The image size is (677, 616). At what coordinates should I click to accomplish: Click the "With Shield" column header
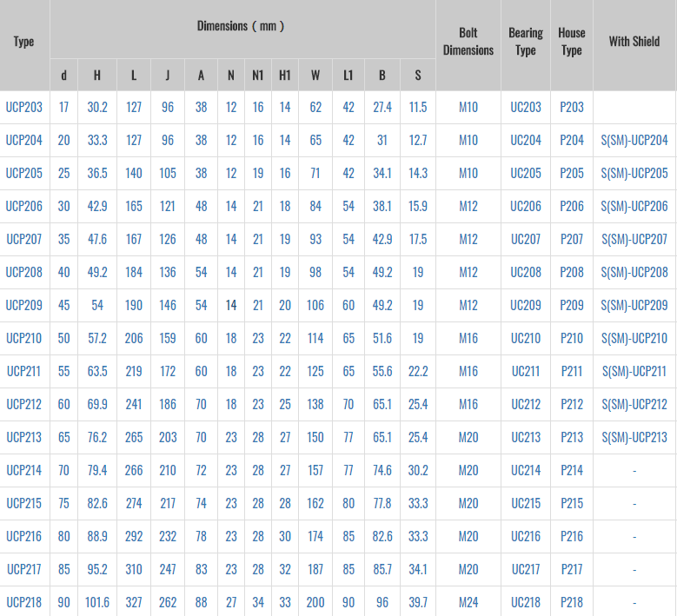point(634,41)
